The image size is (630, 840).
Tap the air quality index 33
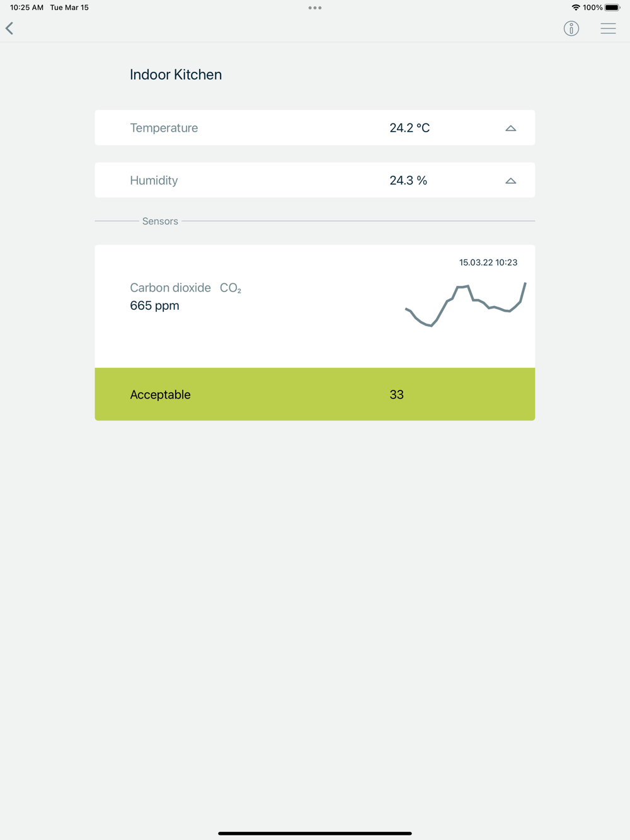[x=396, y=395]
